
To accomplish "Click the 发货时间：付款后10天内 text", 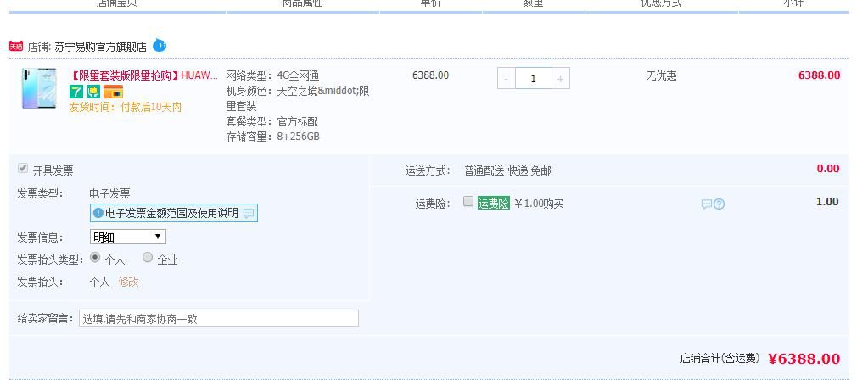I will coord(125,108).
